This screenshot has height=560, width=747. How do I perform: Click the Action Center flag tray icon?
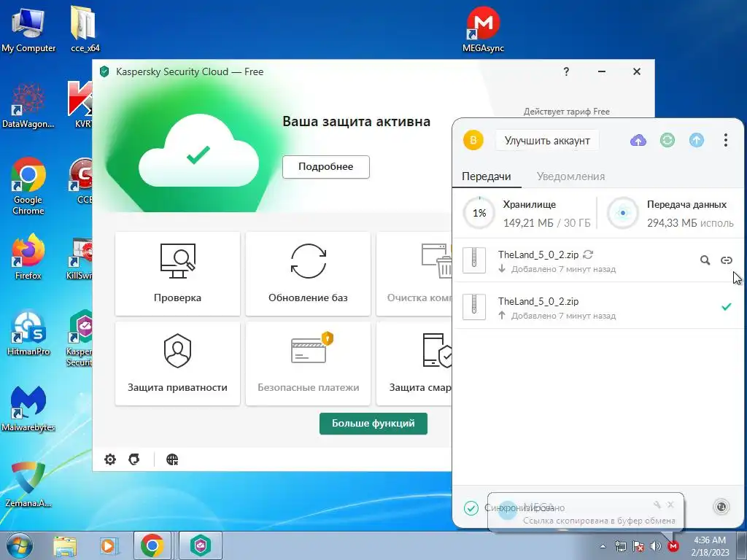coord(638,546)
